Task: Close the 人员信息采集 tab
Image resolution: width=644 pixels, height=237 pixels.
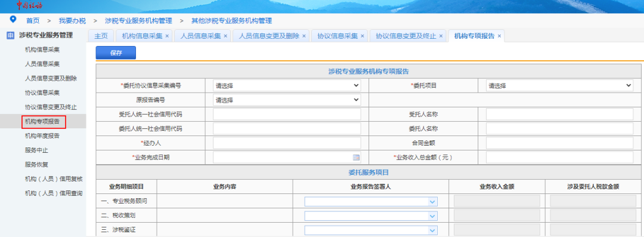Action: tap(225, 36)
